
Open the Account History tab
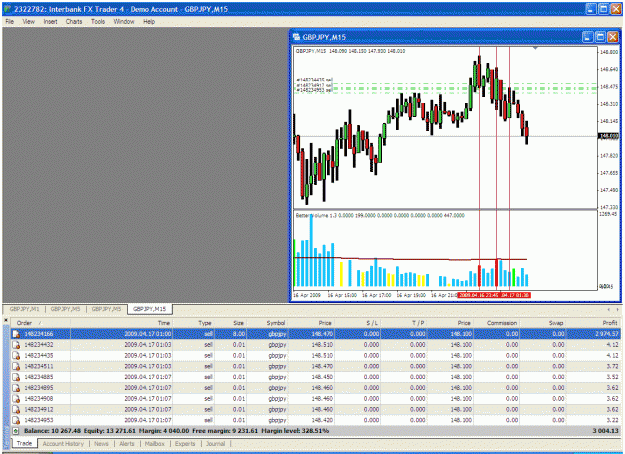[63, 444]
